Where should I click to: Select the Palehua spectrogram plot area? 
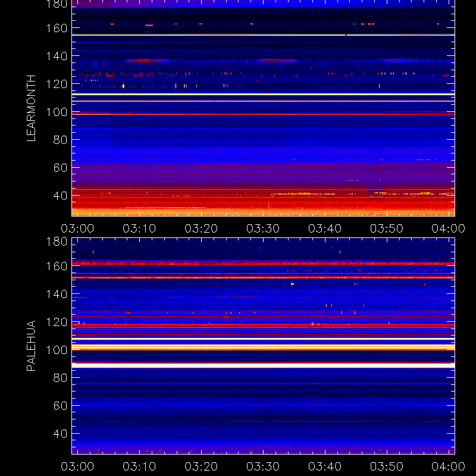tap(263, 346)
